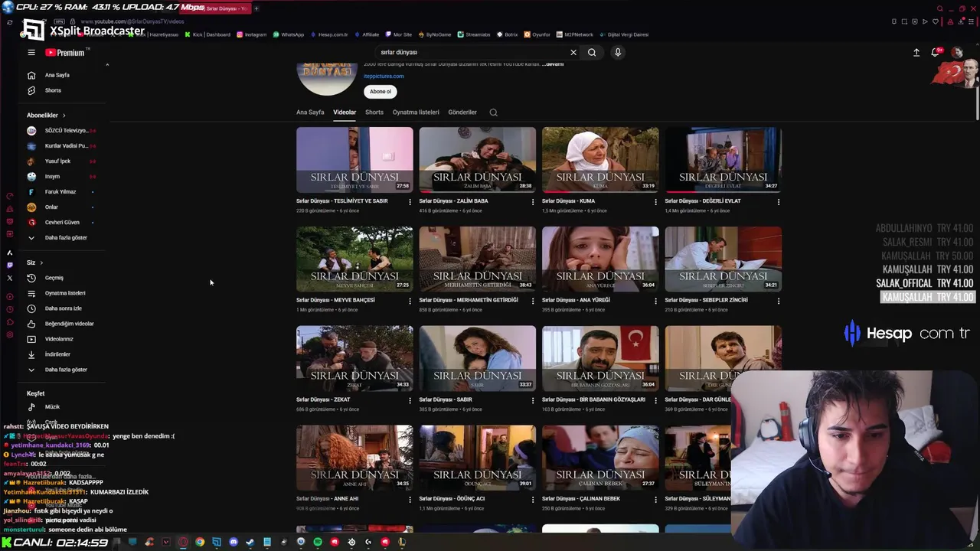Open iteppictures.com channel link
Screen dimensions: 980x551
point(384,77)
